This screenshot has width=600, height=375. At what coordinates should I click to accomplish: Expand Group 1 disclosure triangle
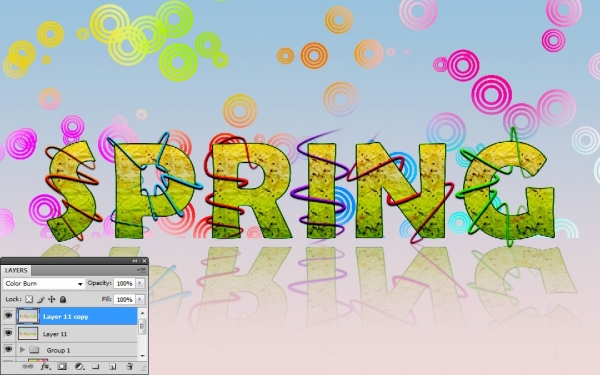click(x=22, y=350)
